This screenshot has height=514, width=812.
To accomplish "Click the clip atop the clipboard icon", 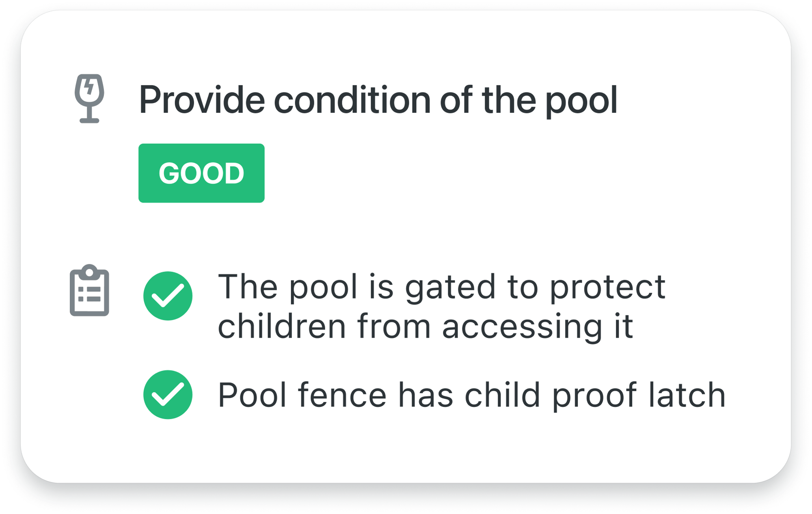I will pyautogui.click(x=89, y=272).
